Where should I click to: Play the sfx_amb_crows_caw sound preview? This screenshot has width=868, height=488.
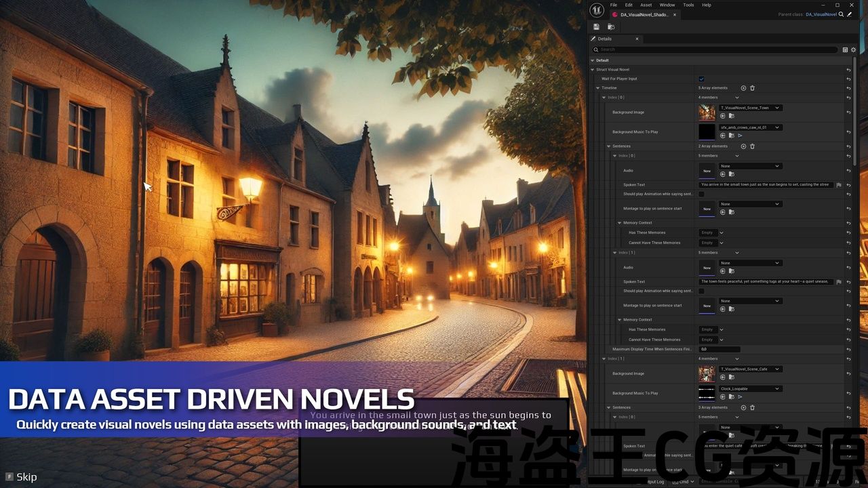pyautogui.click(x=740, y=136)
